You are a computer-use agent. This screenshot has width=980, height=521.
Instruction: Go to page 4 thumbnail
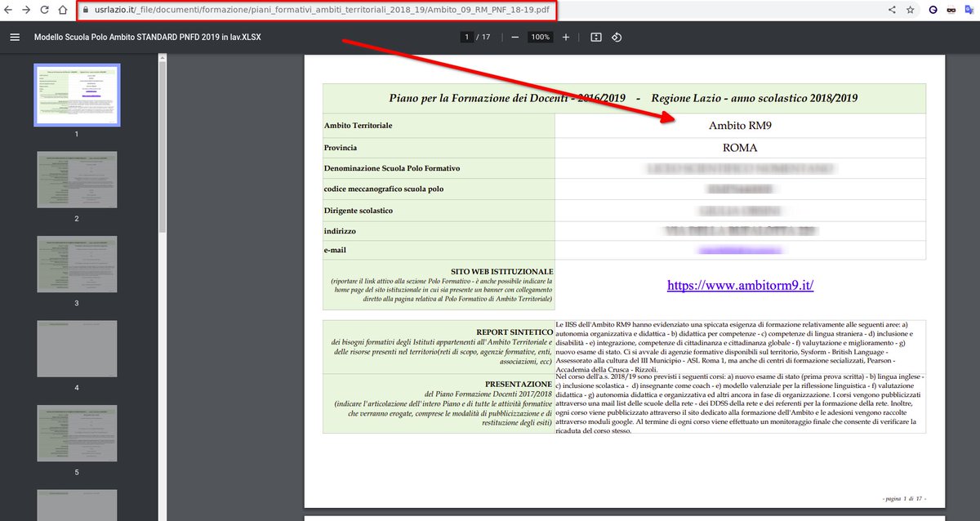(77, 349)
